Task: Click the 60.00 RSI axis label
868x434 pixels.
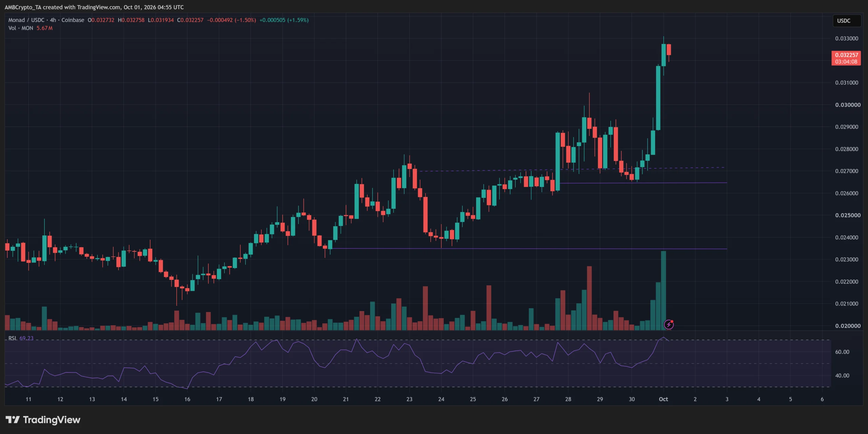Action: [842, 352]
